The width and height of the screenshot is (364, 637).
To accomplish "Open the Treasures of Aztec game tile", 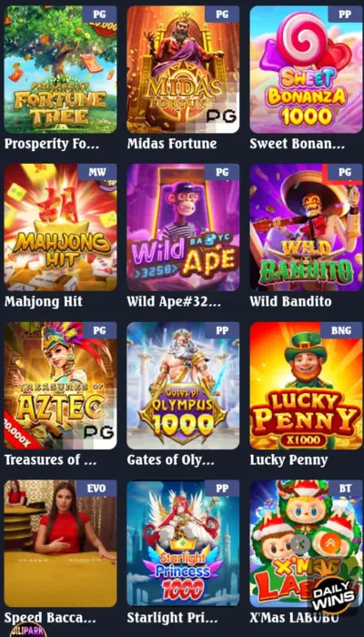I will [x=61, y=386].
